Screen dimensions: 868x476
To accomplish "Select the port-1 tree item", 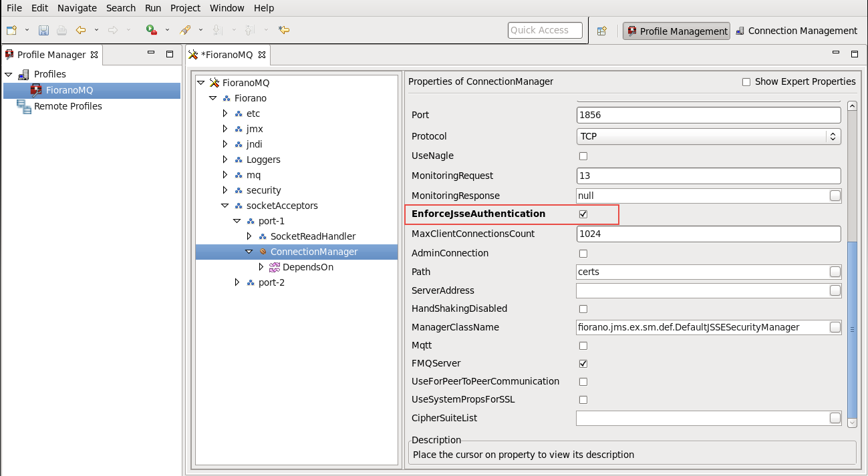I will [271, 221].
